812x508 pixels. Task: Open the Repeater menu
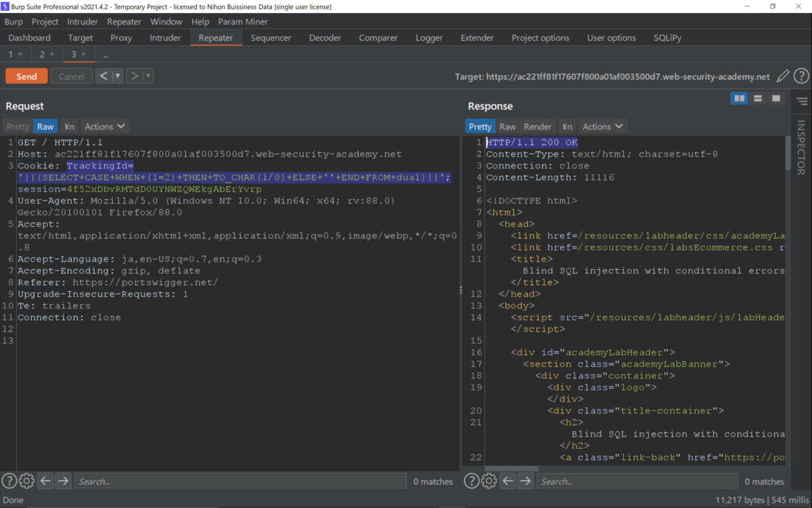124,22
